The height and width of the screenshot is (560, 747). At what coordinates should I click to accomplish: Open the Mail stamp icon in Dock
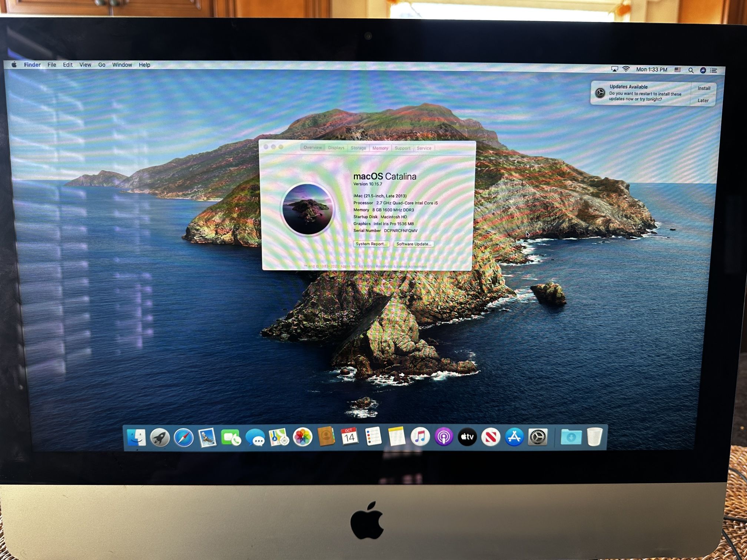pyautogui.click(x=207, y=438)
